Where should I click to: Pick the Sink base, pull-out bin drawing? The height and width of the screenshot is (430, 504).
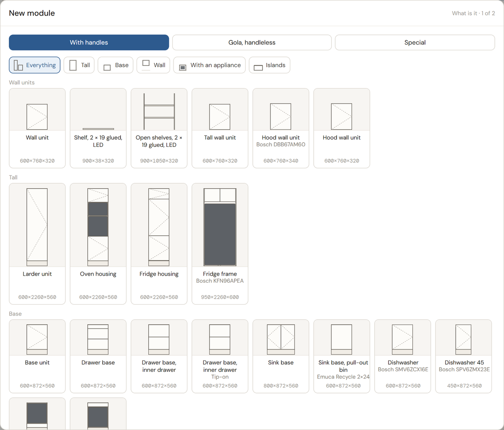(341, 339)
